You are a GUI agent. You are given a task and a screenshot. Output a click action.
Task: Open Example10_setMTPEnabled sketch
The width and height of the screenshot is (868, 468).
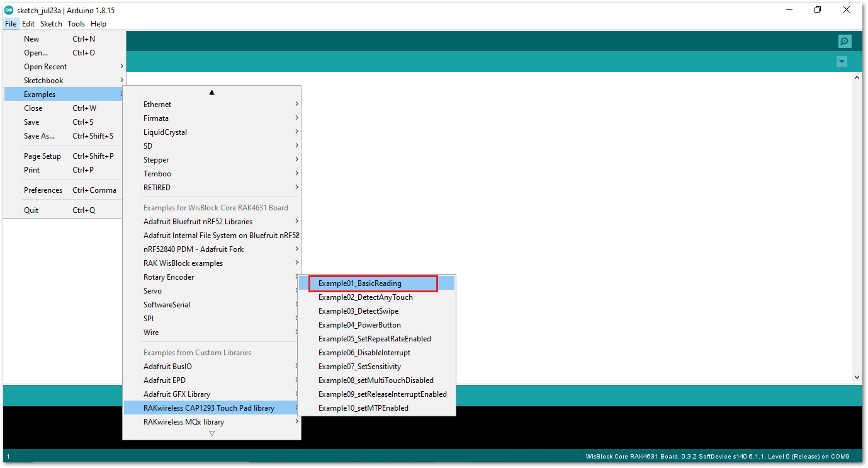point(376,408)
